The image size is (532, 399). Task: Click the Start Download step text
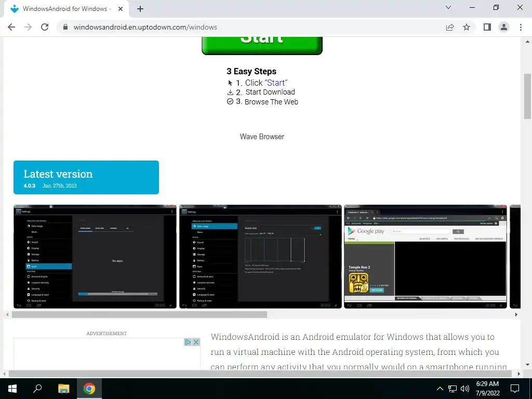click(x=270, y=92)
